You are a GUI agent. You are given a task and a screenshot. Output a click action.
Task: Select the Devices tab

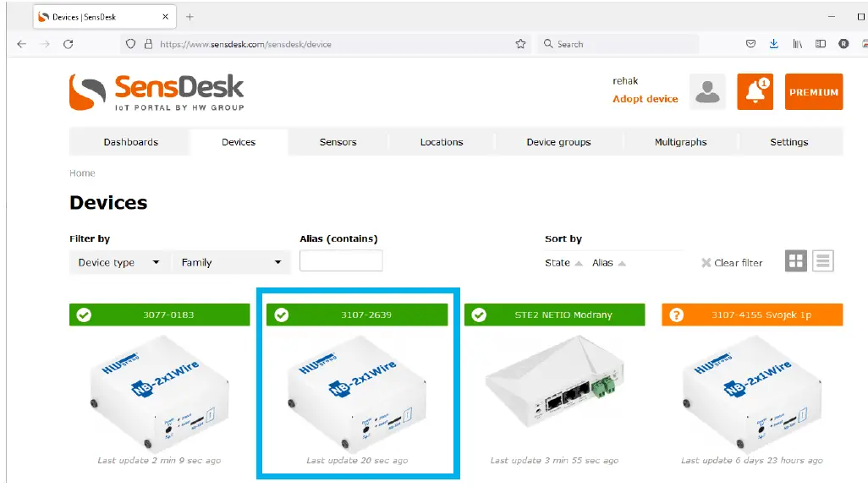click(x=239, y=142)
